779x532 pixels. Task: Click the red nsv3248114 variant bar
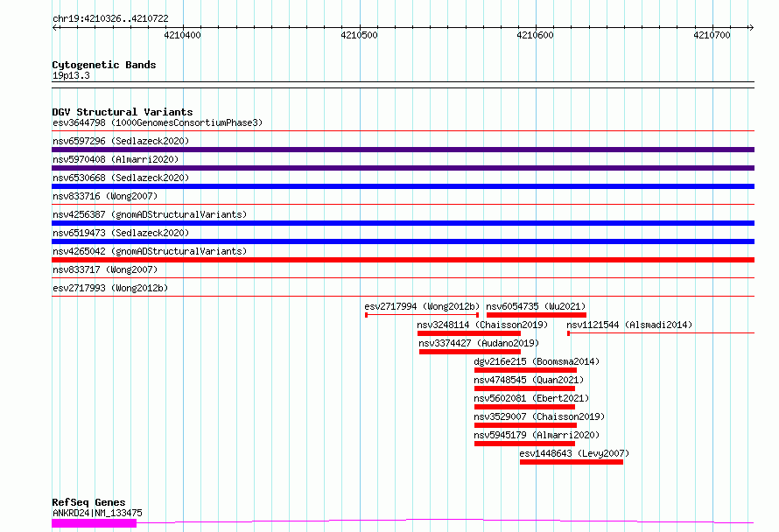click(469, 333)
